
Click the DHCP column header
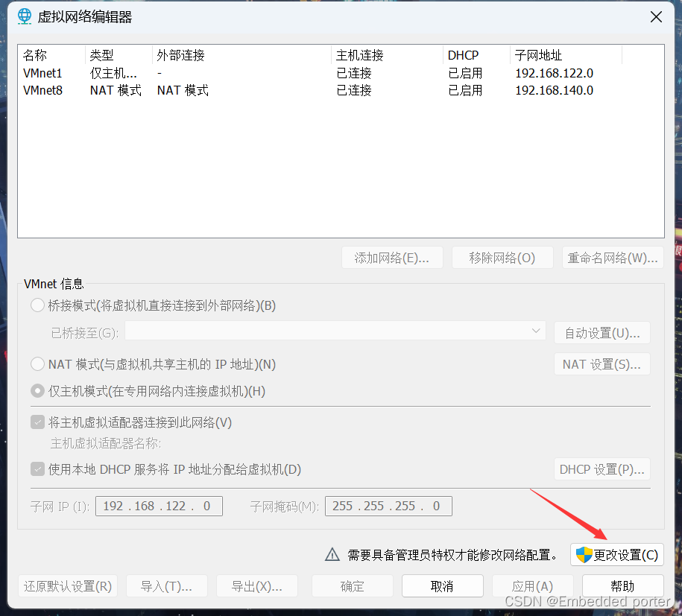pyautogui.click(x=477, y=55)
